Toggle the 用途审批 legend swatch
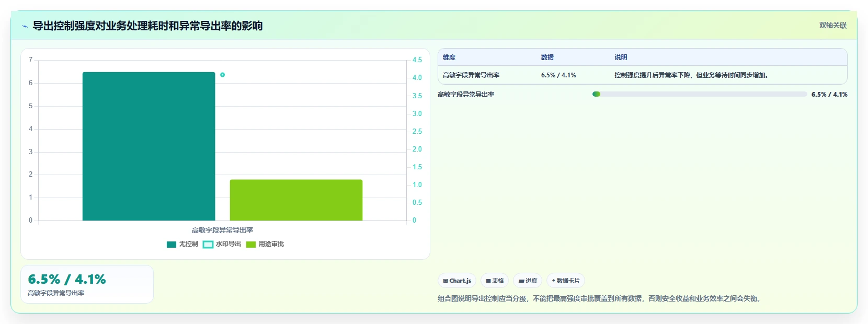The height and width of the screenshot is (324, 868). click(251, 244)
